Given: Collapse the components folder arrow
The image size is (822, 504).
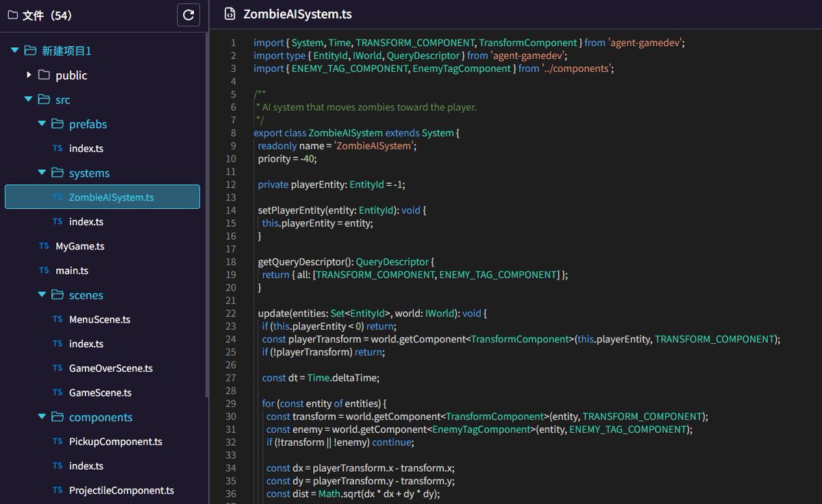Looking at the screenshot, I should point(42,416).
